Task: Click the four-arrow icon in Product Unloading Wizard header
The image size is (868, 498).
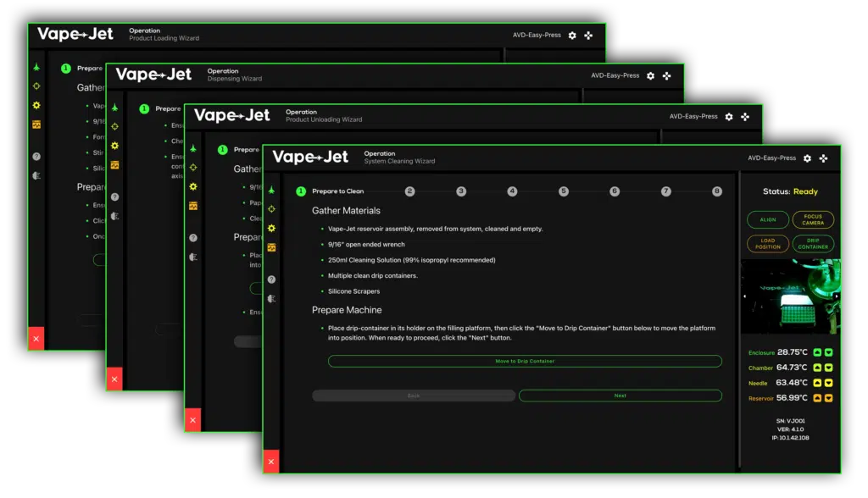Action: [745, 117]
